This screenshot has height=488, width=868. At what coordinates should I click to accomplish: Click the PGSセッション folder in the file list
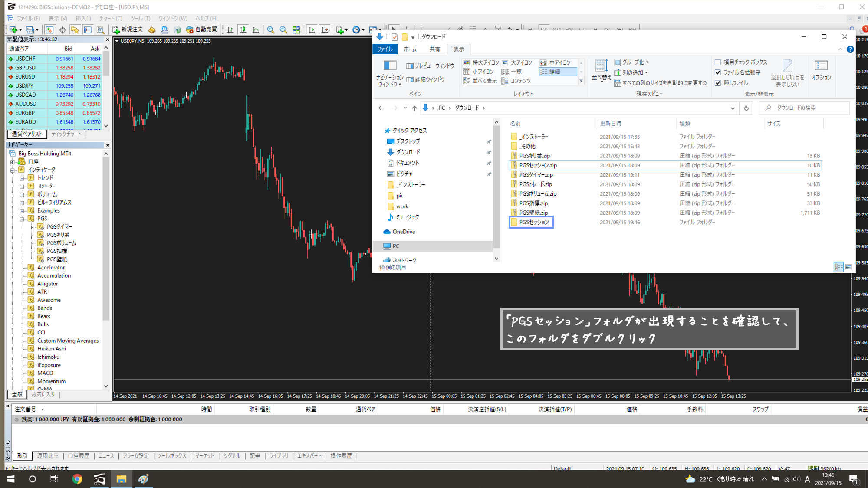pos(534,222)
